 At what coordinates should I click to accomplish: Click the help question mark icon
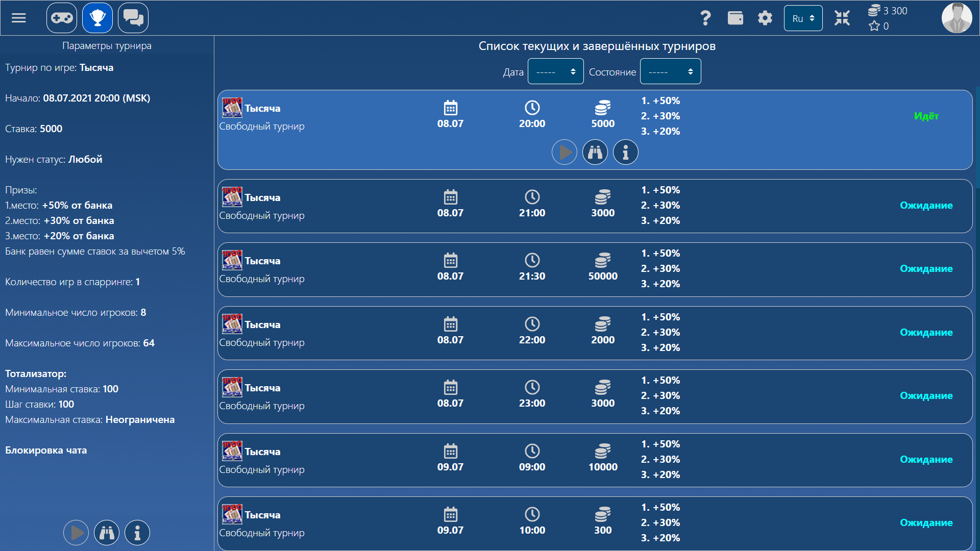tap(706, 18)
